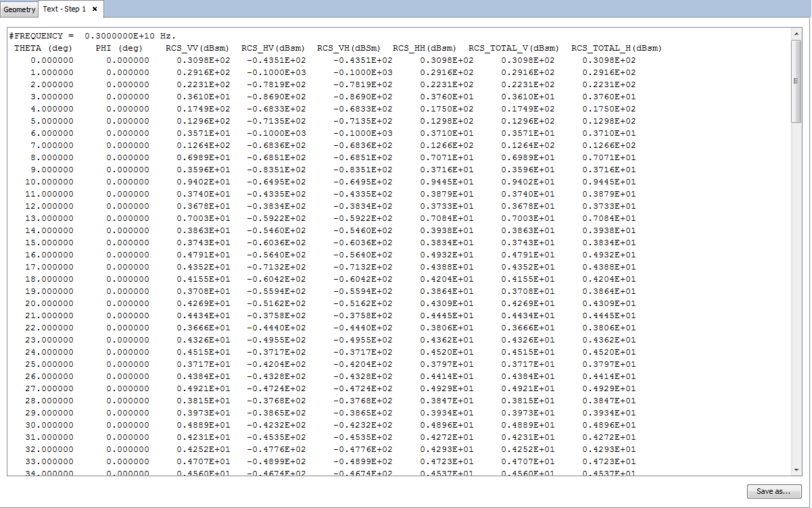
Task: Click the theta value 25.000000
Action: [x=49, y=364]
